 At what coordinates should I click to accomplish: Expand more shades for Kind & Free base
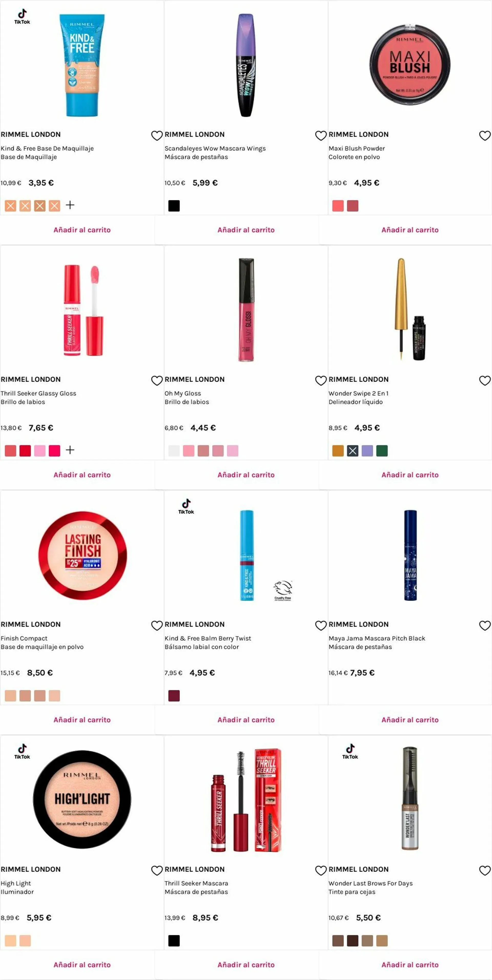(70, 205)
